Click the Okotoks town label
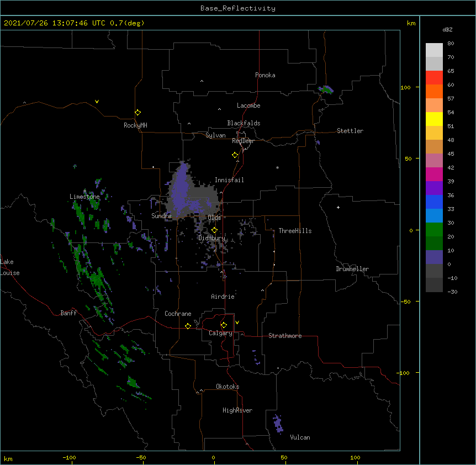 [x=228, y=387]
